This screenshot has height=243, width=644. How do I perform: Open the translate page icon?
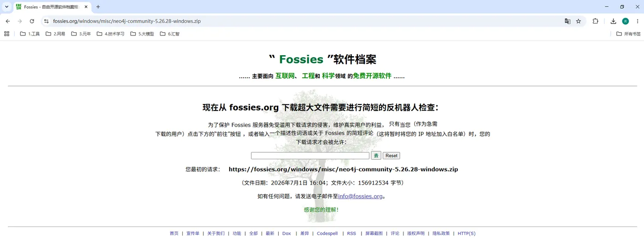coord(568,21)
